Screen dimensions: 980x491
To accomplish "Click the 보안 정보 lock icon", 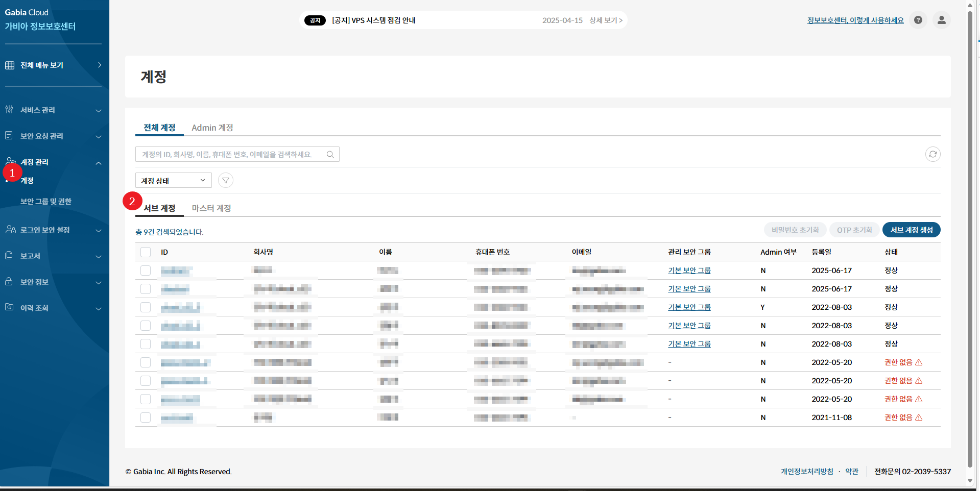I will [x=9, y=282].
